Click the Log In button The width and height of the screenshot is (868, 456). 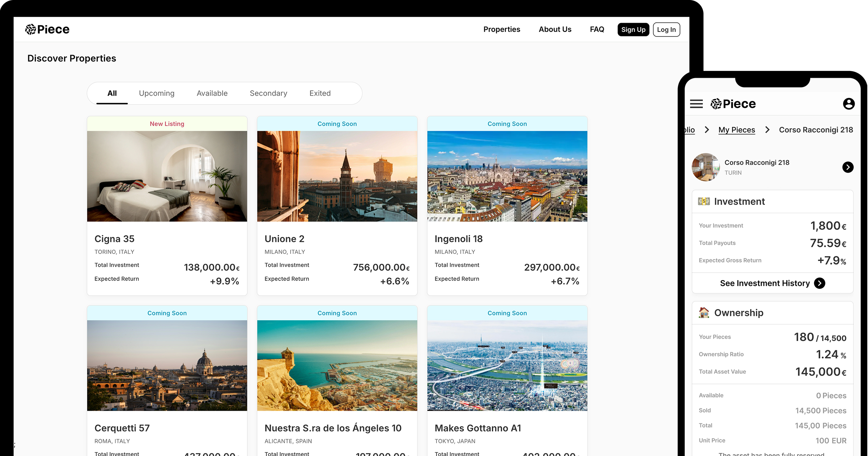click(x=666, y=30)
